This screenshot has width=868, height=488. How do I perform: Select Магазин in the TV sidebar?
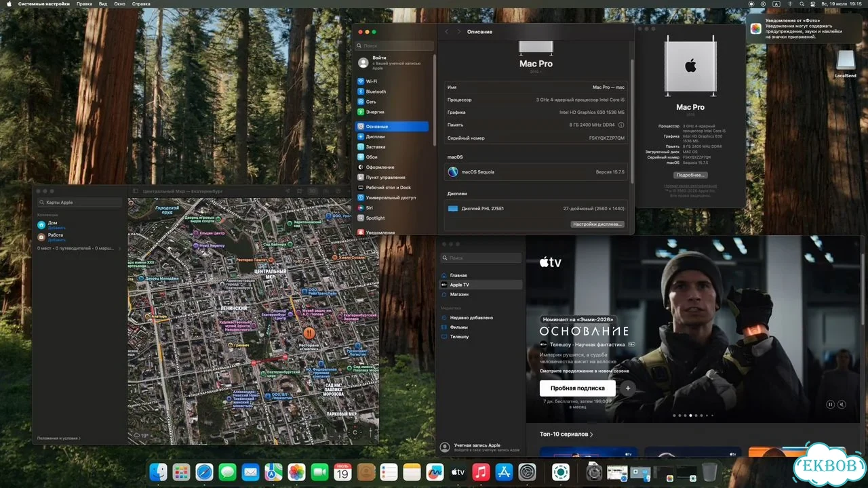[481, 294]
